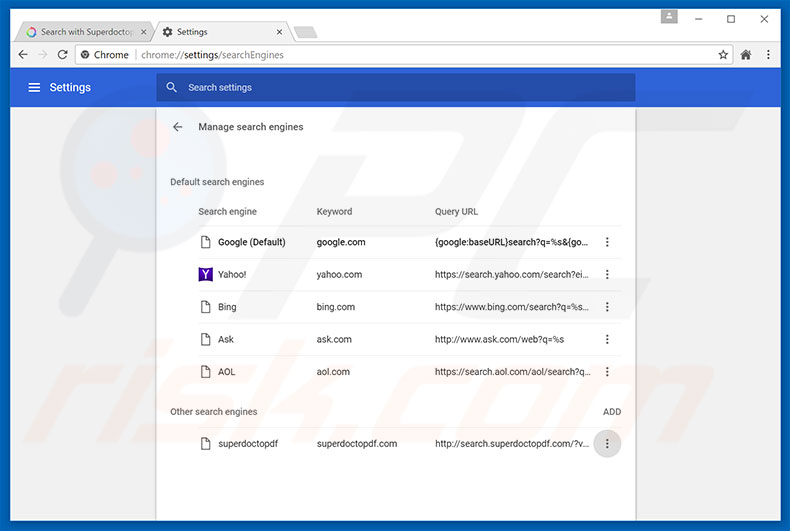Click the AOL row page icon
Image resolution: width=790 pixels, height=531 pixels.
(x=206, y=372)
